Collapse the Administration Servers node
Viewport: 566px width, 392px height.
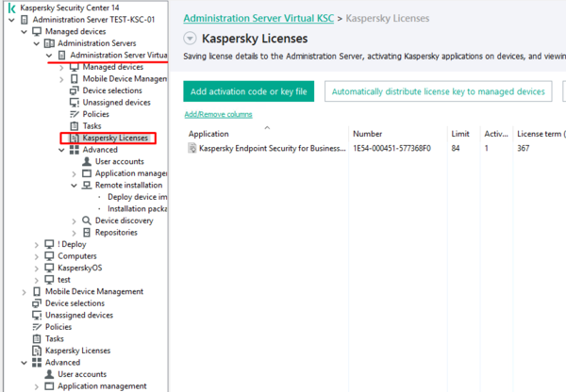37,43
